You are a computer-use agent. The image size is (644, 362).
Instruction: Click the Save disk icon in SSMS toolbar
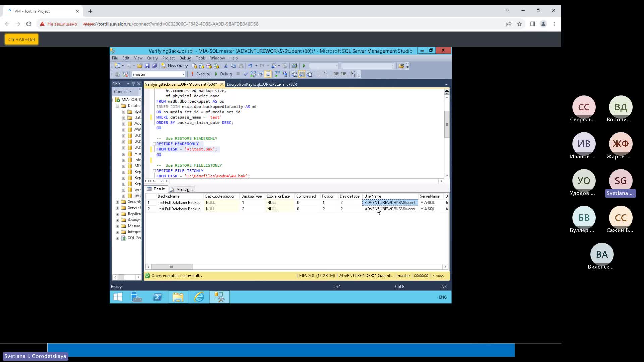click(x=147, y=66)
